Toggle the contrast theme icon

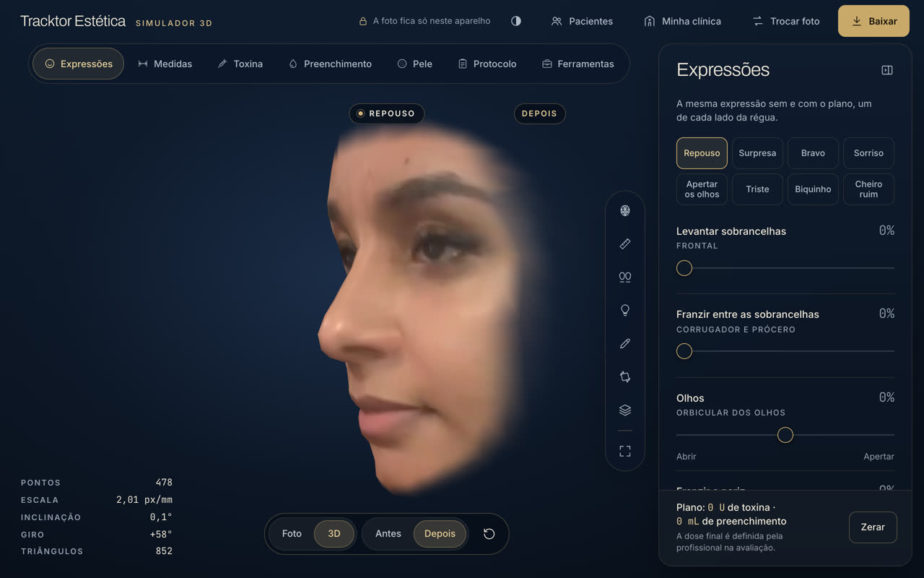[x=516, y=21]
